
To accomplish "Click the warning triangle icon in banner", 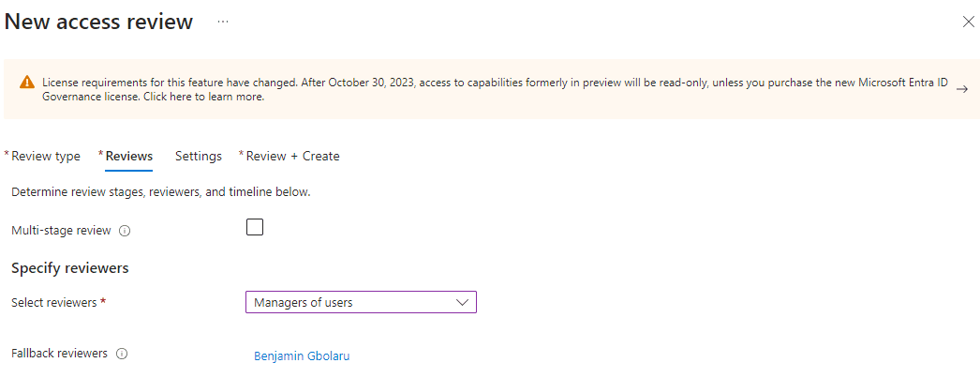I will [x=26, y=83].
